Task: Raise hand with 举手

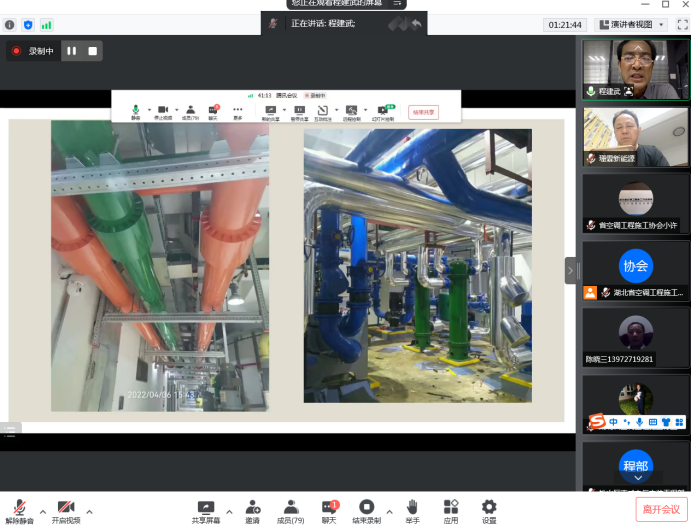Action: 412,512
